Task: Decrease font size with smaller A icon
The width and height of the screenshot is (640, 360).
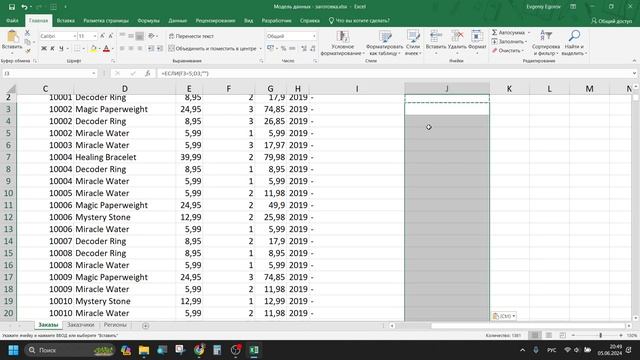Action: [111, 36]
